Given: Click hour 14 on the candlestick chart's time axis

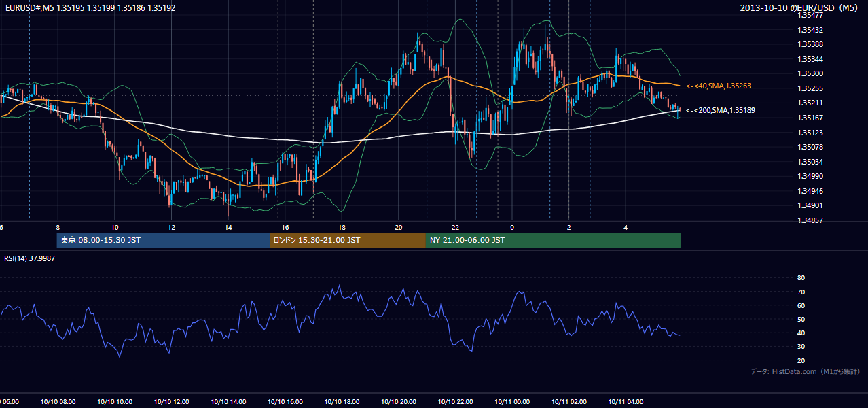Looking at the screenshot, I should pos(229,227).
